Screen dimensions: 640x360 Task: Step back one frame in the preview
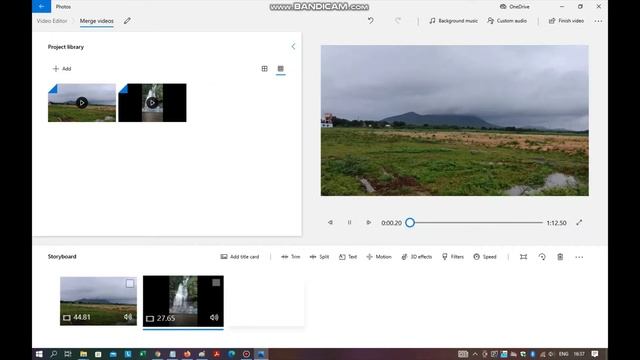click(x=330, y=222)
